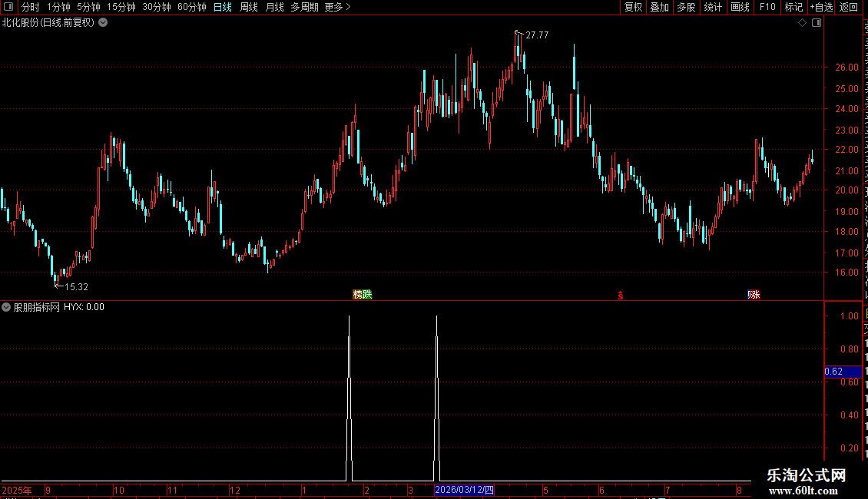Open the 画线 drawing tools
Screen dimensions: 868x499
(740, 7)
